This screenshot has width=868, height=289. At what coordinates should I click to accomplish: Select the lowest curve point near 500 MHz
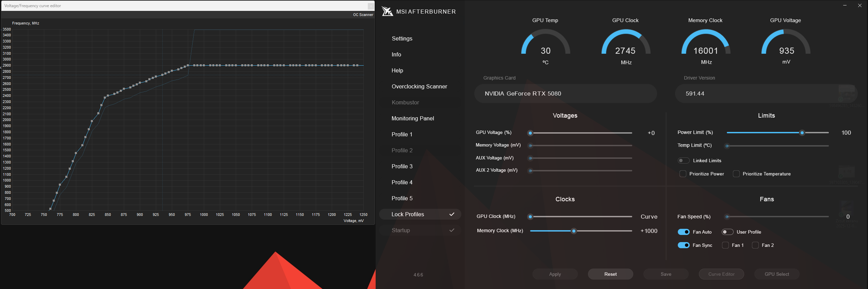tap(50, 209)
